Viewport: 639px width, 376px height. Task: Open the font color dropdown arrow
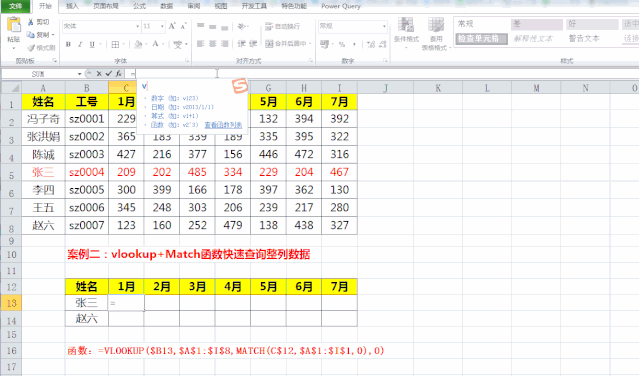click(x=163, y=44)
